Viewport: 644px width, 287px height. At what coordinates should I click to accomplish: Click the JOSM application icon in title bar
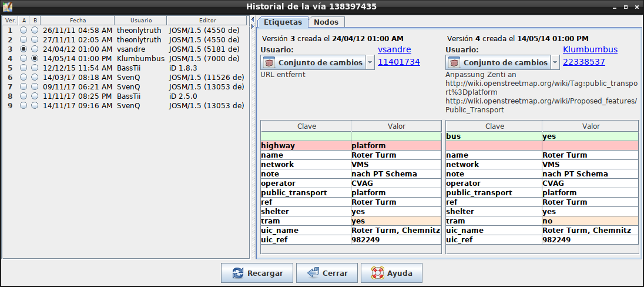point(8,6)
